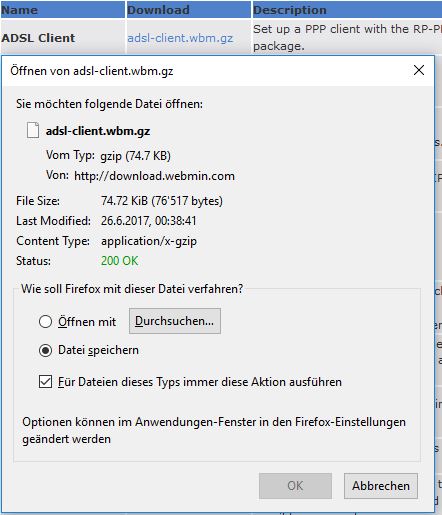Select the Datei speichern radio option
442x515 pixels.
pos(45,350)
